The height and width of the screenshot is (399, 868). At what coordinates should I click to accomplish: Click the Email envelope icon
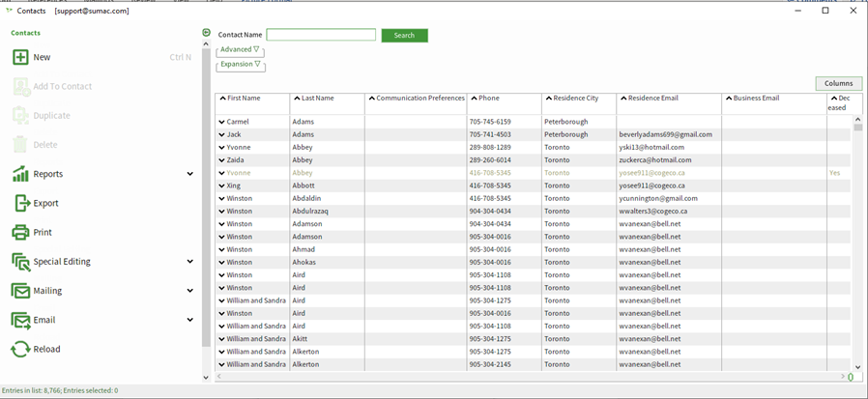21,320
